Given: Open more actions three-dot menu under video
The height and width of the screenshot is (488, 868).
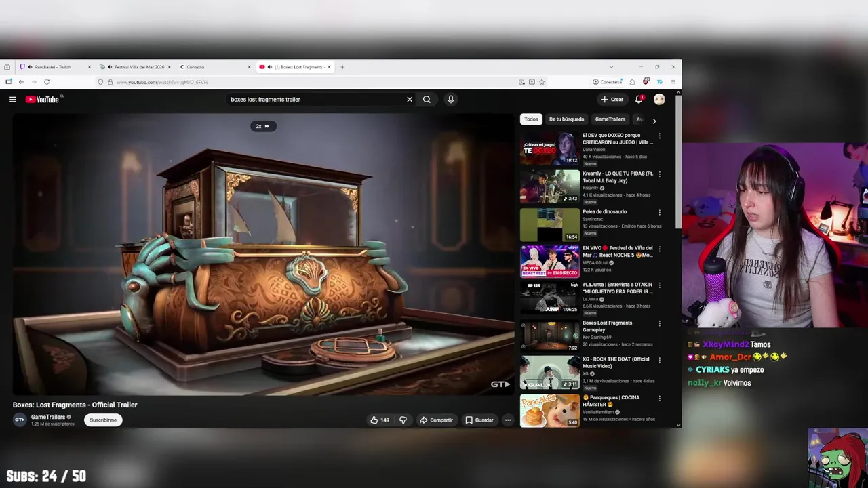Looking at the screenshot, I should click(x=507, y=420).
